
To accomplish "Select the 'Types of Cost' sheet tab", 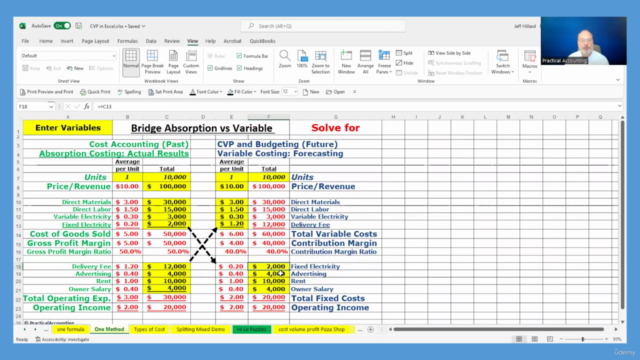I will pyautogui.click(x=149, y=329).
